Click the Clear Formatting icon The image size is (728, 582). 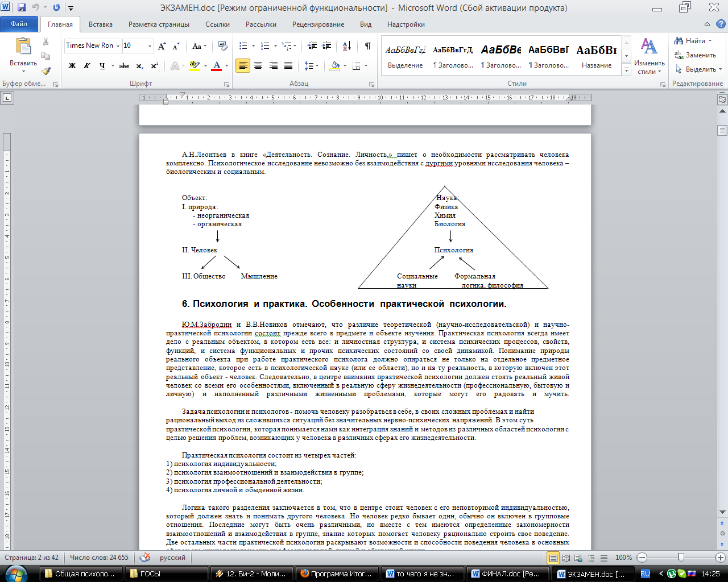click(x=222, y=46)
